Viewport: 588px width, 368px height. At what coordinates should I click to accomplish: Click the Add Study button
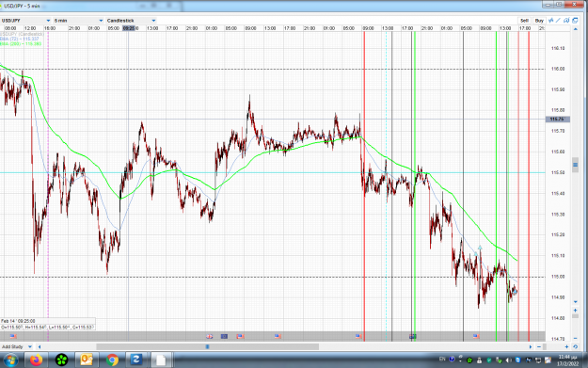(x=12, y=346)
